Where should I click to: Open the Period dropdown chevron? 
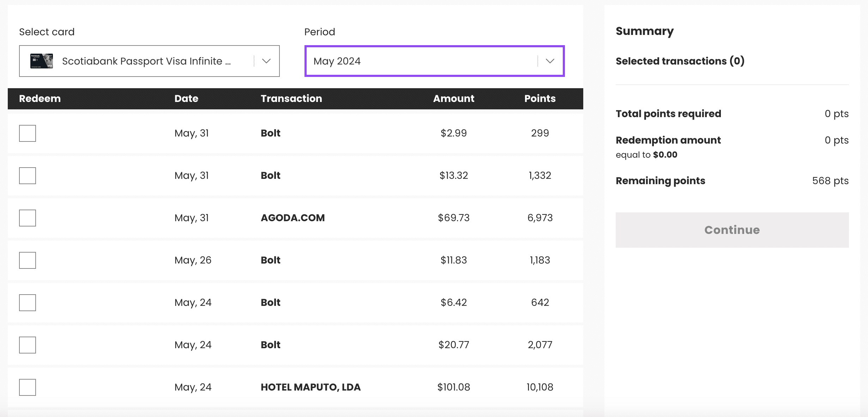pos(550,61)
